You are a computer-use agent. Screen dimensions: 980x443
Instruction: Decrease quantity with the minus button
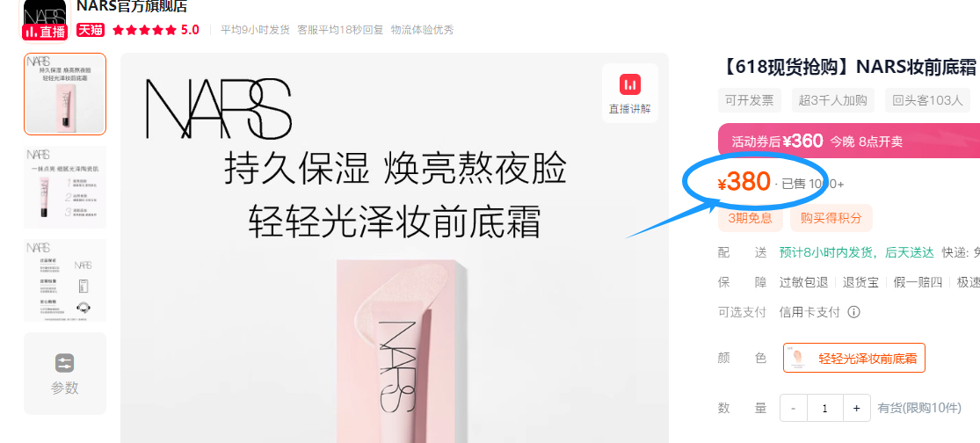(793, 408)
